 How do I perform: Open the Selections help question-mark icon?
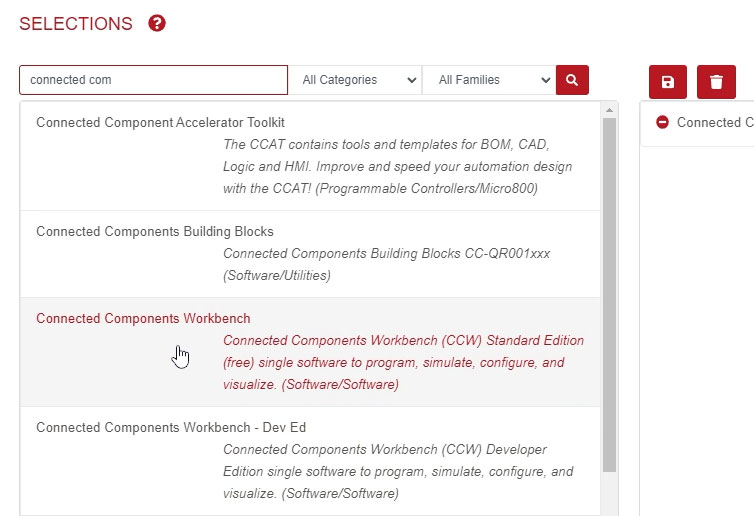(157, 23)
